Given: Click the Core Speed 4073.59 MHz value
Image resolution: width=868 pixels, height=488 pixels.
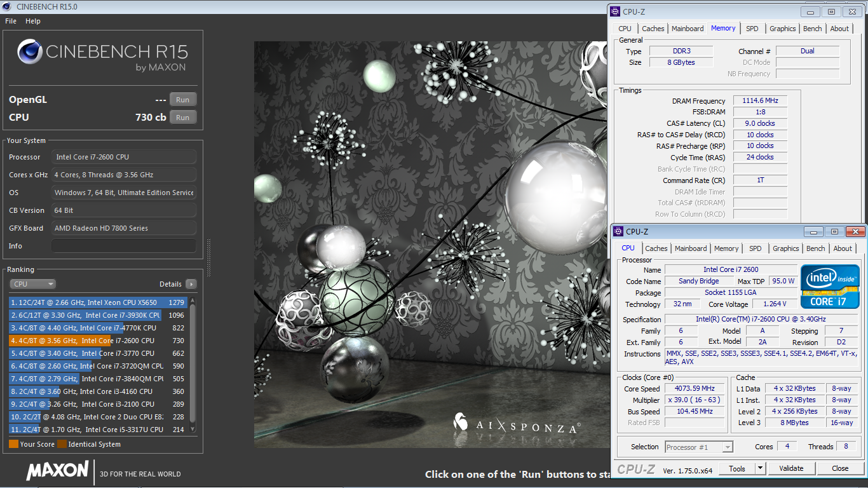Looking at the screenshot, I should pos(695,388).
